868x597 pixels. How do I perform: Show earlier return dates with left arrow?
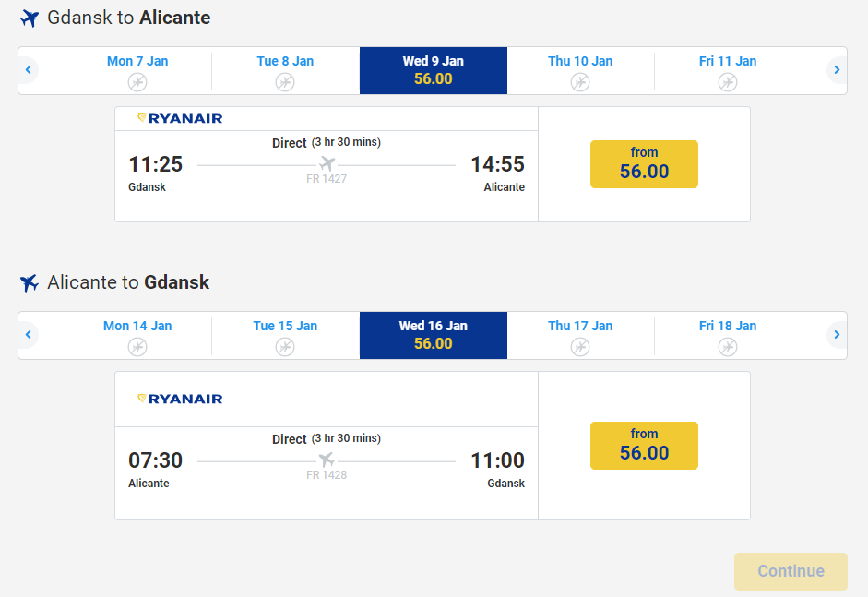pyautogui.click(x=29, y=335)
